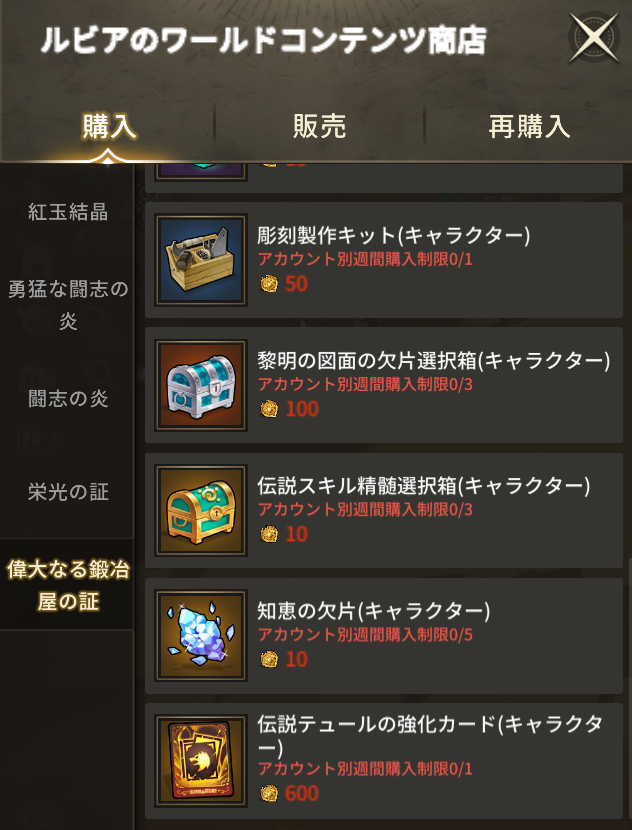
Task: Click the teal gold chest icon for 伝説スキル精髄選択箱
Action: point(201,510)
